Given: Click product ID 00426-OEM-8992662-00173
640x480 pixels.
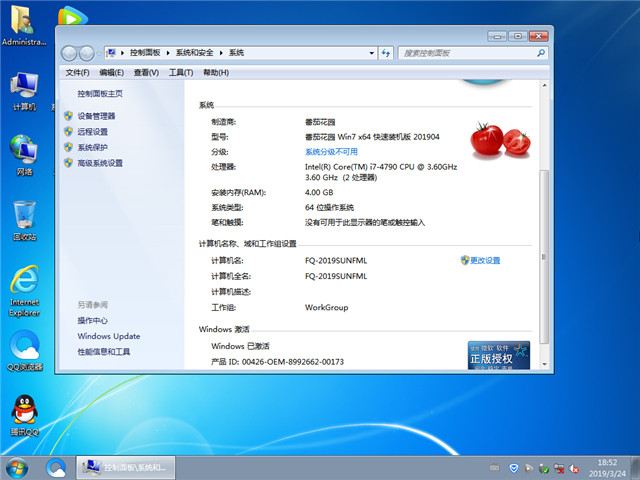Looking at the screenshot, I should pos(293,362).
